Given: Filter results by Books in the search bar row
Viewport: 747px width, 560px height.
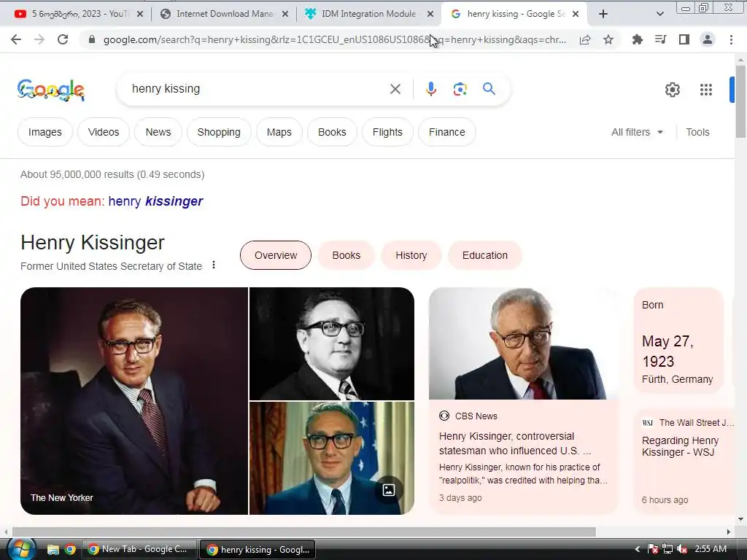Looking at the screenshot, I should pyautogui.click(x=332, y=132).
